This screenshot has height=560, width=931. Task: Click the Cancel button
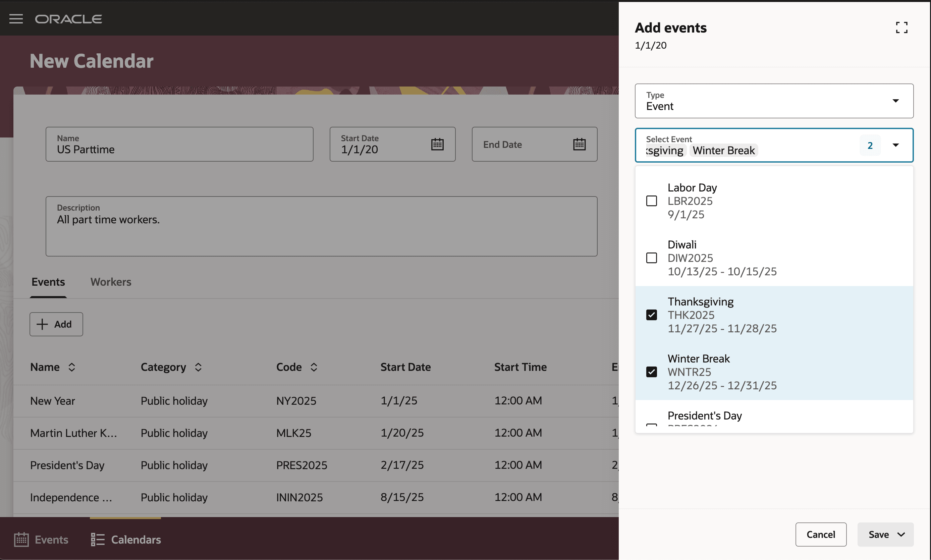click(821, 534)
